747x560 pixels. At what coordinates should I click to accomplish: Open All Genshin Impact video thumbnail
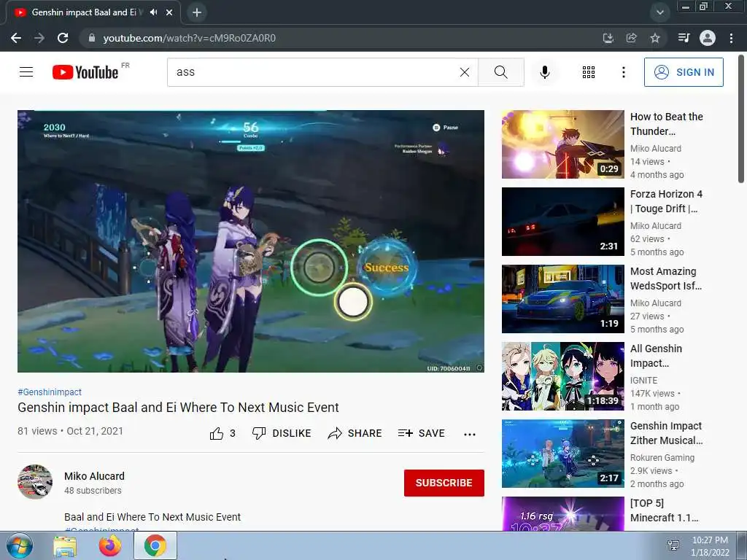pyautogui.click(x=562, y=376)
